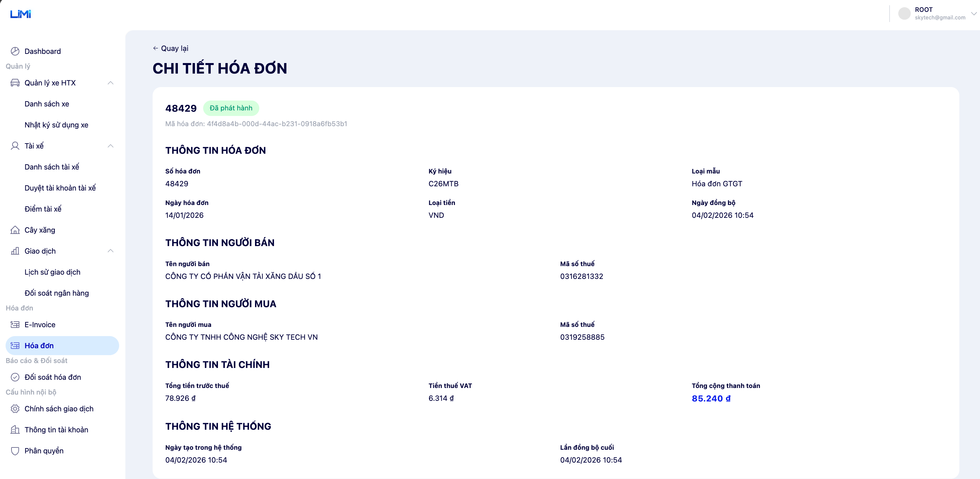Click the ROOT user avatar
The height and width of the screenshot is (479, 980).
click(904, 14)
